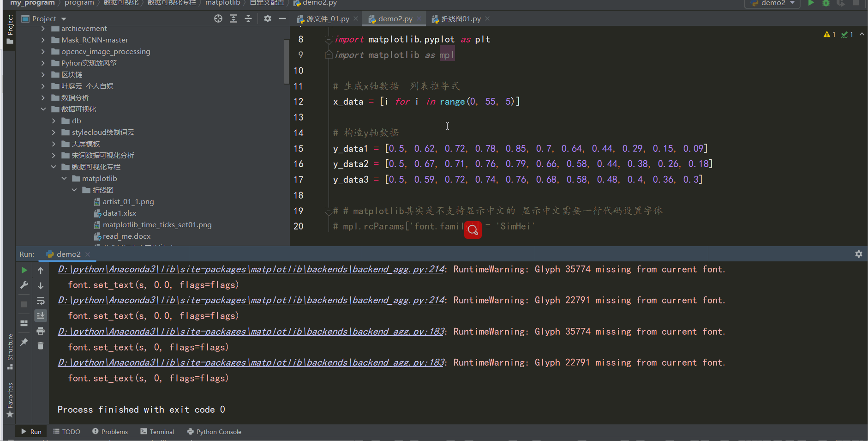Viewport: 868px width, 441px height.
Task: Expand the Mask_RCNN-master folder
Action: [x=43, y=40]
